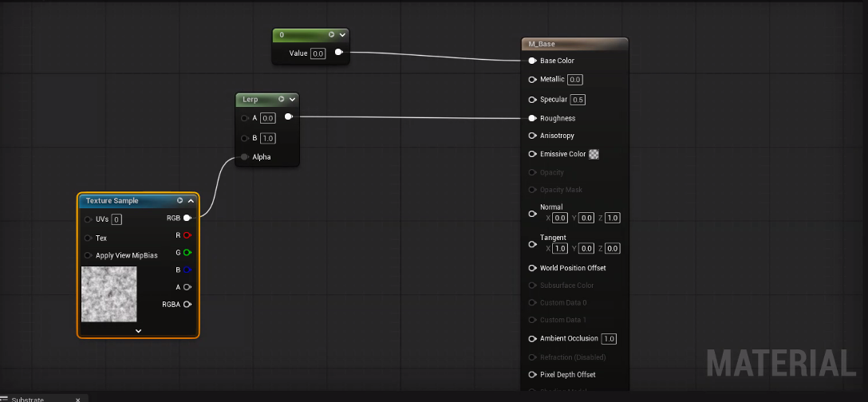Select the Texture Sample node title
868x402 pixels.
pos(112,201)
